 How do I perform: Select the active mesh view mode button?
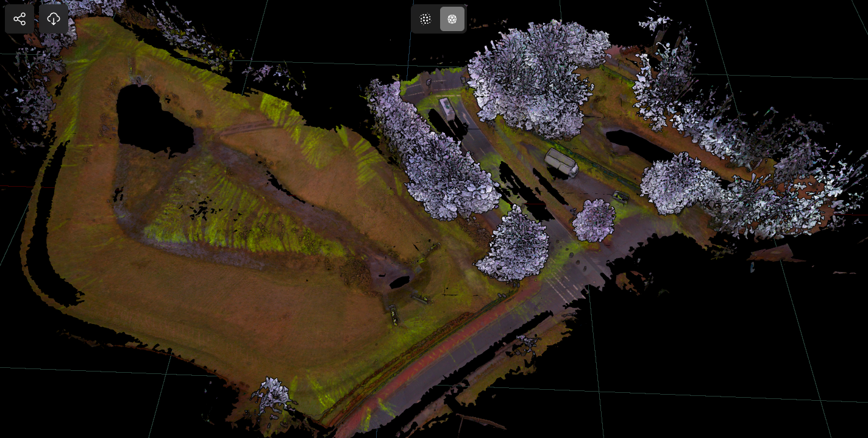[x=452, y=19]
